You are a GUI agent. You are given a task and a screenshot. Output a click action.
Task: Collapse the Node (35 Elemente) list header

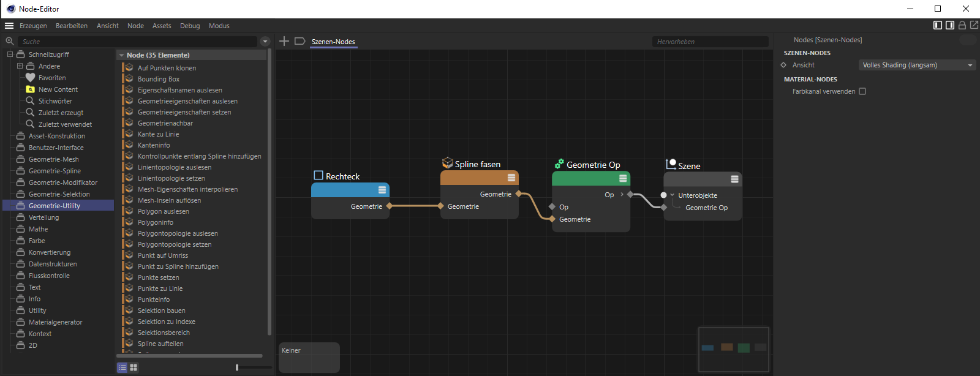click(x=122, y=55)
